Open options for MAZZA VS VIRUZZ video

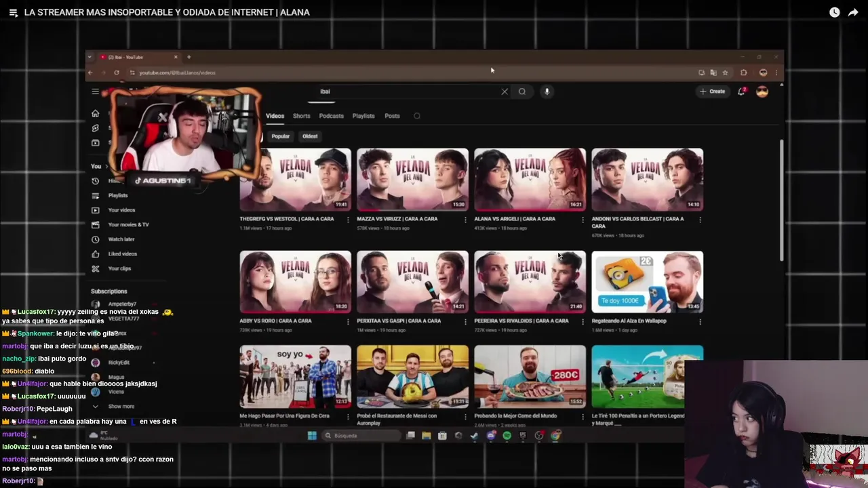[x=465, y=220]
